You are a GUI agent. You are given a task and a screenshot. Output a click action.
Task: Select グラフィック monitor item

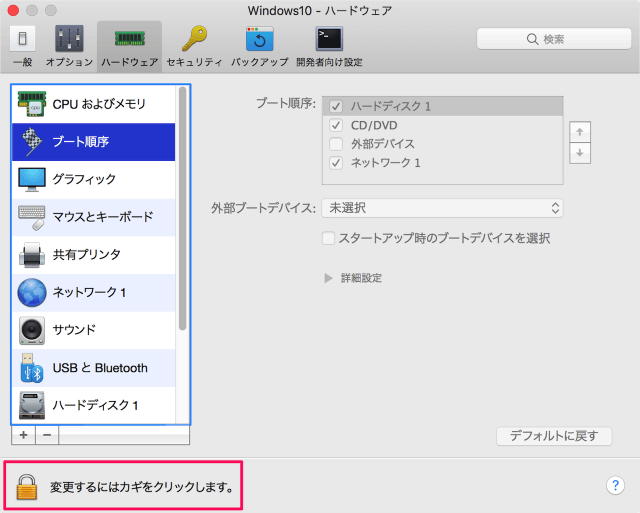point(98,179)
